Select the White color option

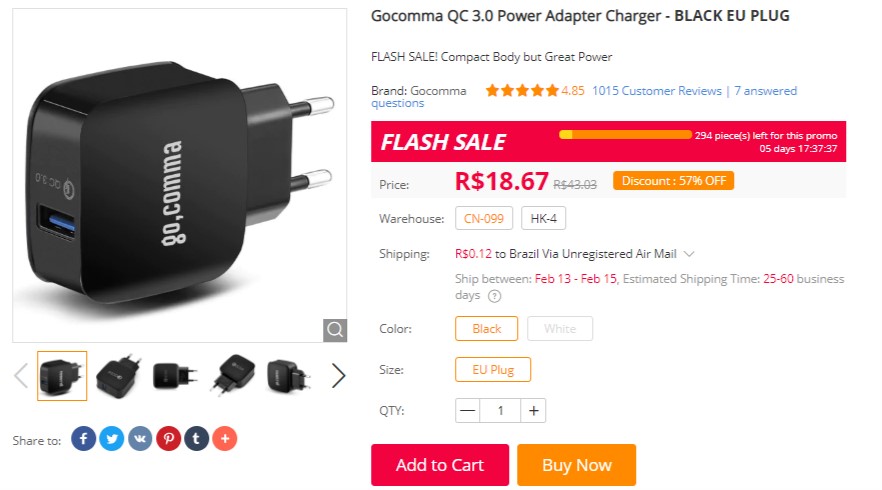pos(560,329)
